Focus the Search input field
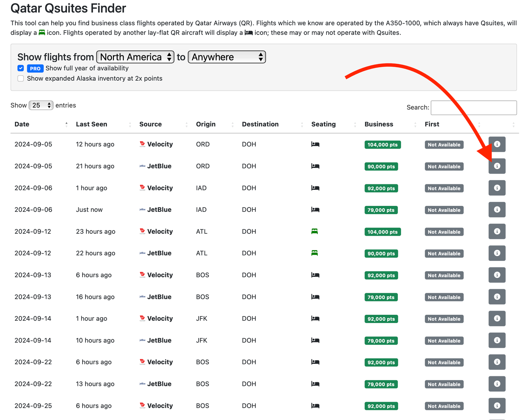Screen dimensions: 531x420 point(473,108)
